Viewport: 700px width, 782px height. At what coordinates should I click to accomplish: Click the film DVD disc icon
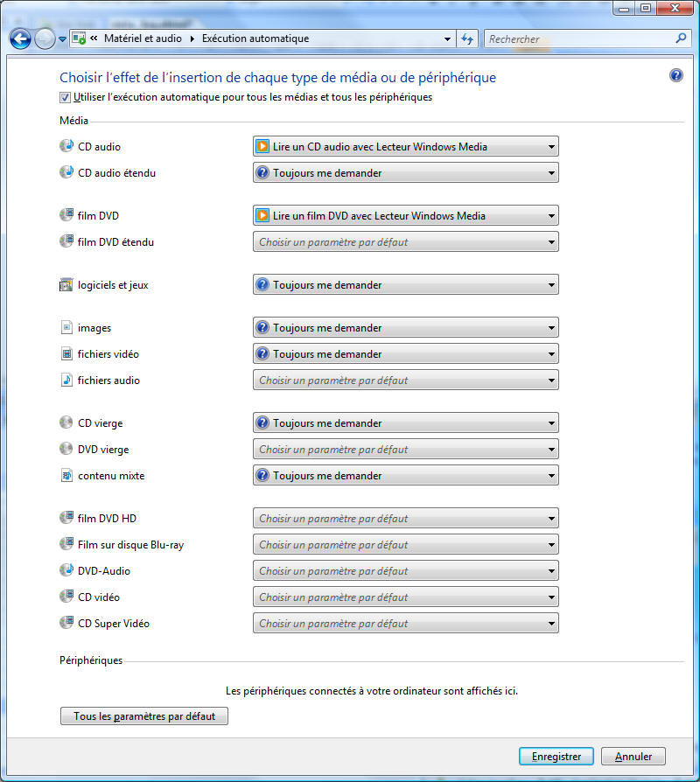(66, 215)
